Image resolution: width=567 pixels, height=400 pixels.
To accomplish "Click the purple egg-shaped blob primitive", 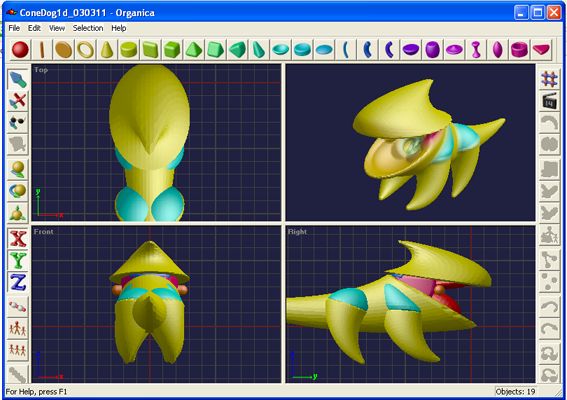I will tap(432, 50).
